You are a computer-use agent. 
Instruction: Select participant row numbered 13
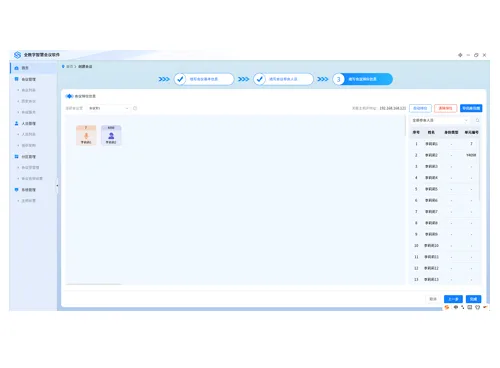click(444, 279)
